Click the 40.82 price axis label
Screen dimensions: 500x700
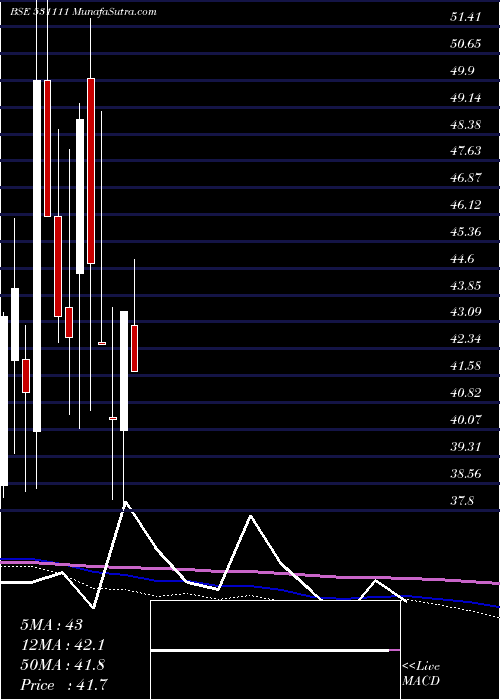pos(466,393)
